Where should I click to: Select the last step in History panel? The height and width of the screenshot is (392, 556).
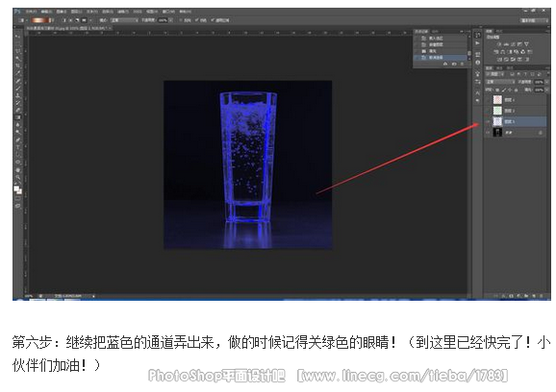coord(441,58)
